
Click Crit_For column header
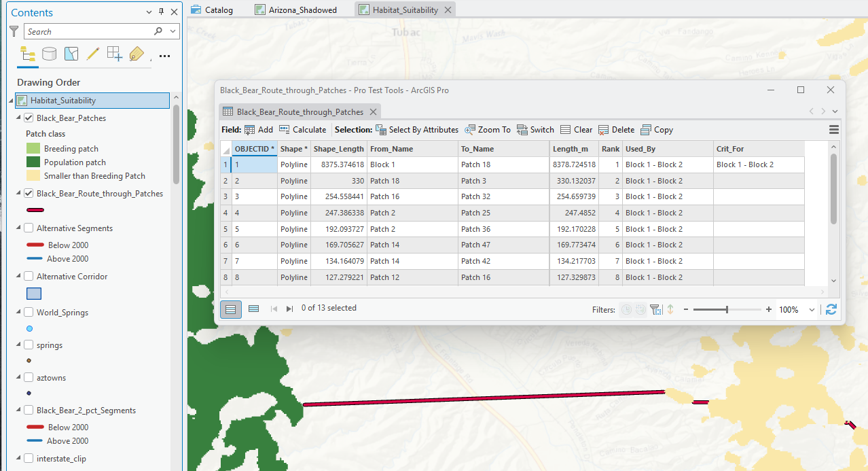point(759,149)
